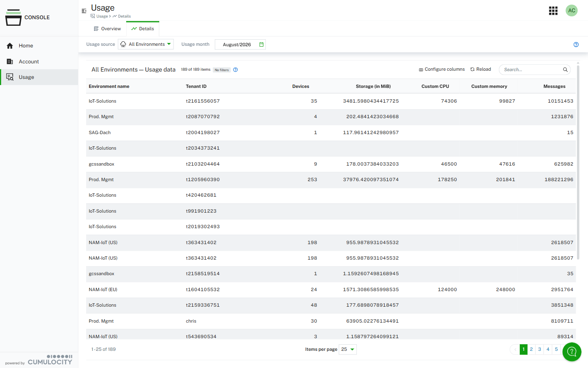Go to page 5 of results

[556, 349]
